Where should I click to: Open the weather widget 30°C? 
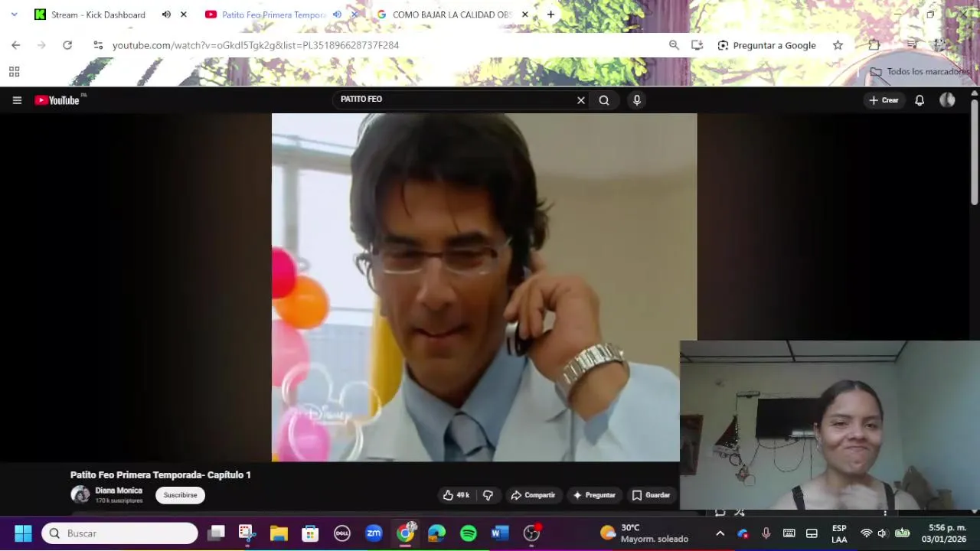coord(644,533)
